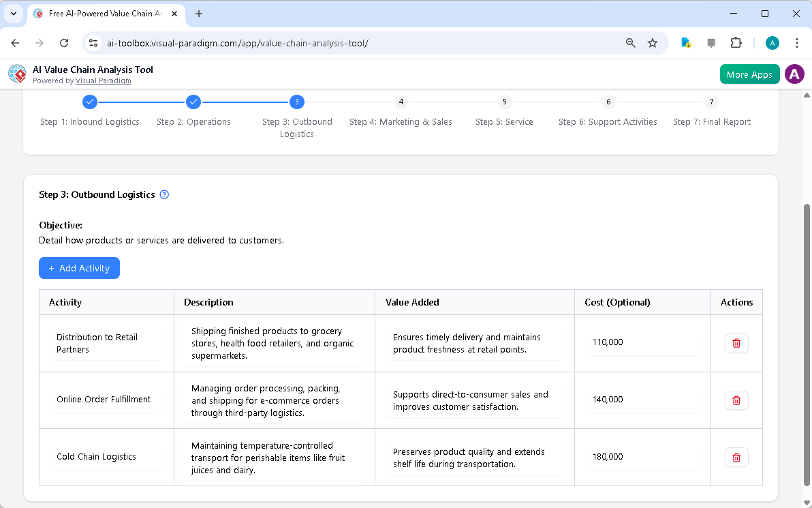Open a new browser tab
Image resolution: width=812 pixels, height=508 pixels.
click(198, 14)
